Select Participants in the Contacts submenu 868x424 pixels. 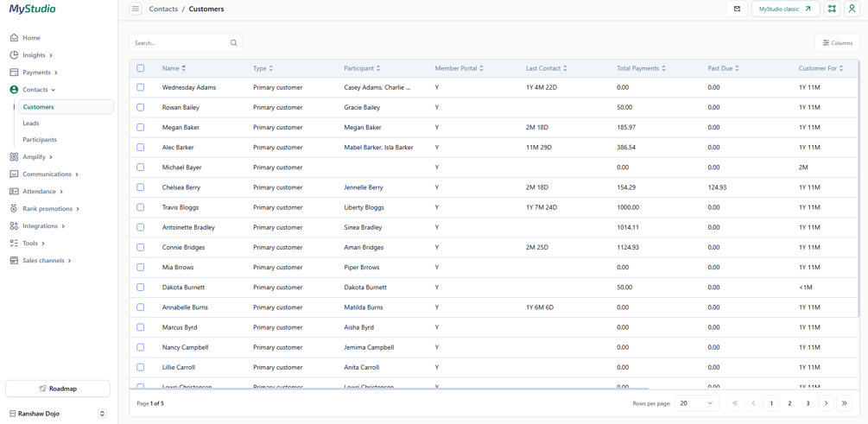pos(40,140)
